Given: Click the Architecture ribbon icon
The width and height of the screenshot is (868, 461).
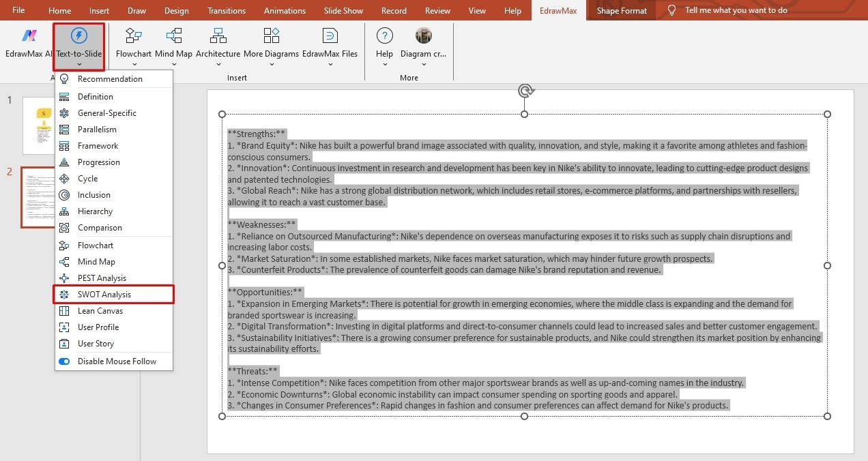Looking at the screenshot, I should click(218, 35).
